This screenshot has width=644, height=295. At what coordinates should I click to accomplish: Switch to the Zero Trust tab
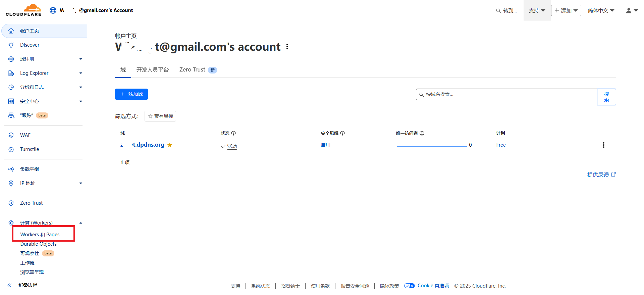coord(192,70)
